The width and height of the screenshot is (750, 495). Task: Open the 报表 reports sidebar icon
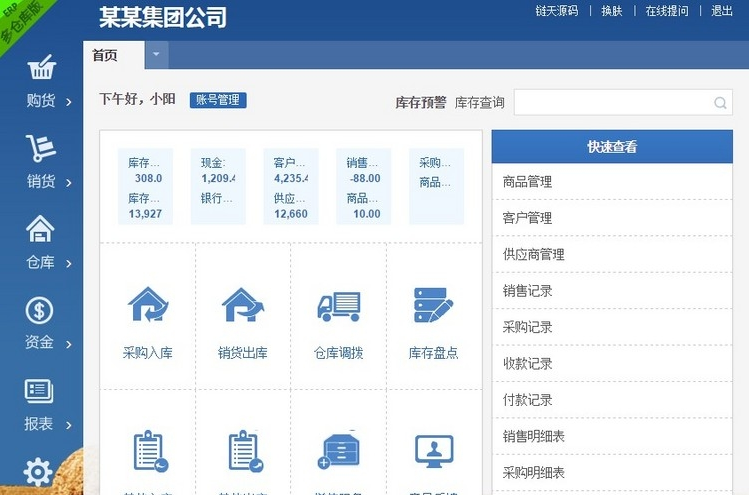(x=40, y=391)
